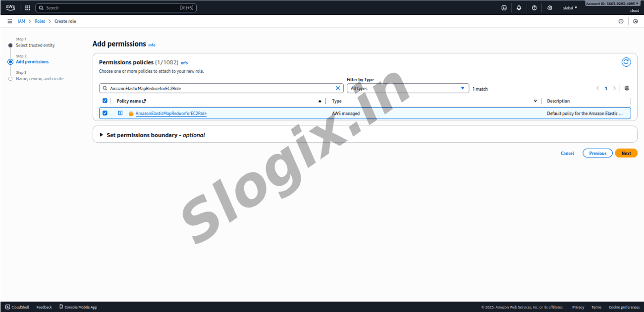The width and height of the screenshot is (644, 312).
Task: Expand the AmazonElasticMapReduceforEC2Role policy details
Action: (x=120, y=113)
